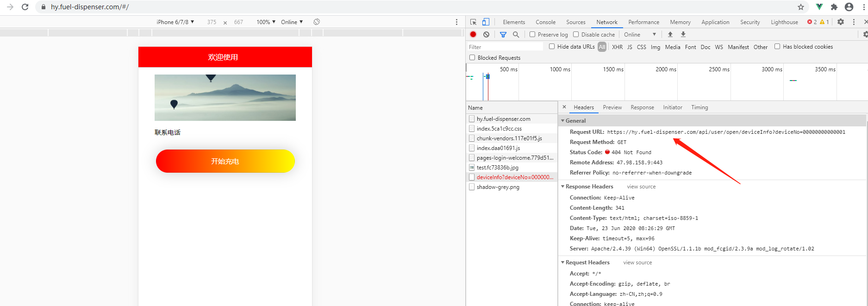Screen dimensions: 868x306
Task: Open device toolbar more options menu
Action: [456, 22]
